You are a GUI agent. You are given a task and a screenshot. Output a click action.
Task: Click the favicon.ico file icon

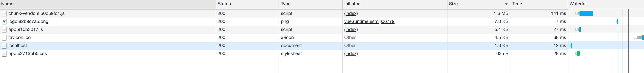(4, 37)
